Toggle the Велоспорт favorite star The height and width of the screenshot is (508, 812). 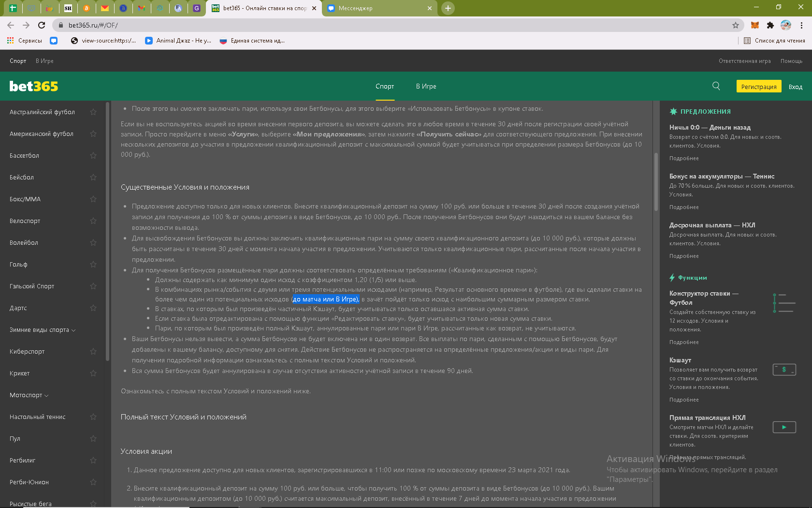coord(93,221)
